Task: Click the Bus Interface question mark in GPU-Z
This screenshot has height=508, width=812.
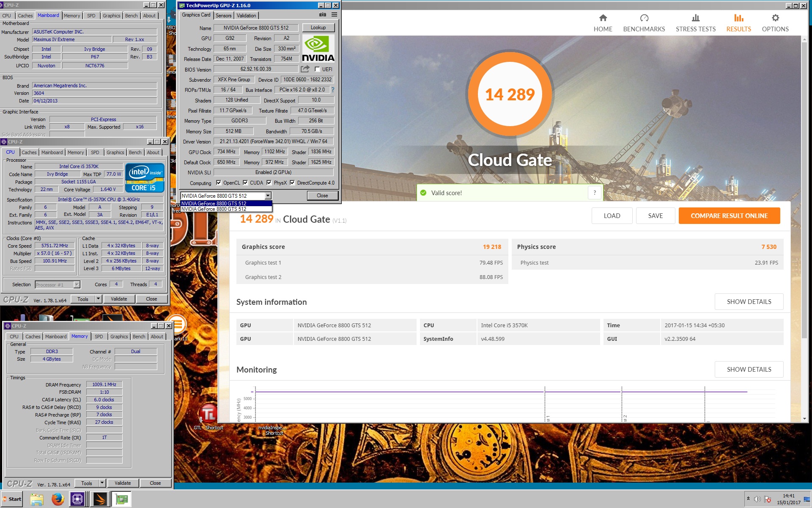Action: pos(333,90)
